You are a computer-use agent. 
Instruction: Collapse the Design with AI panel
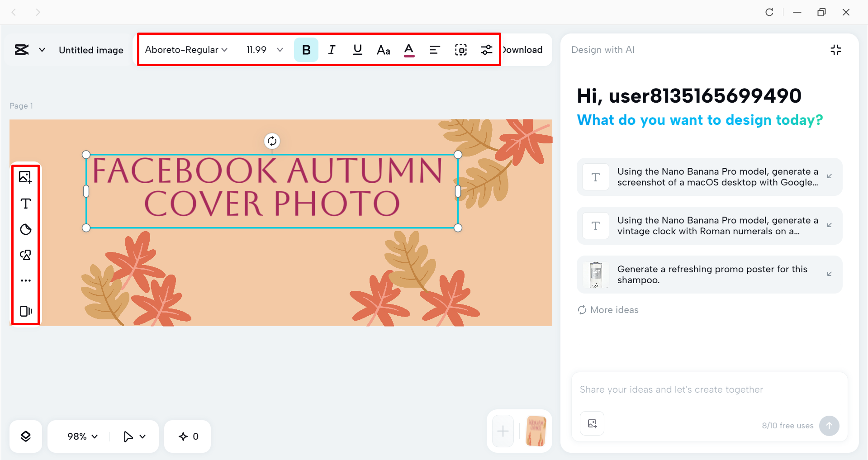(835, 50)
